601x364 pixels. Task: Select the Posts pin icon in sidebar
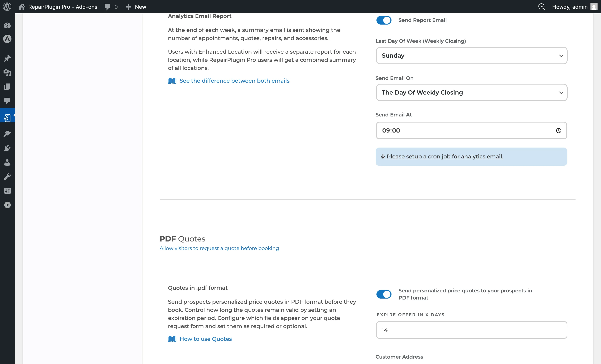pyautogui.click(x=7, y=58)
